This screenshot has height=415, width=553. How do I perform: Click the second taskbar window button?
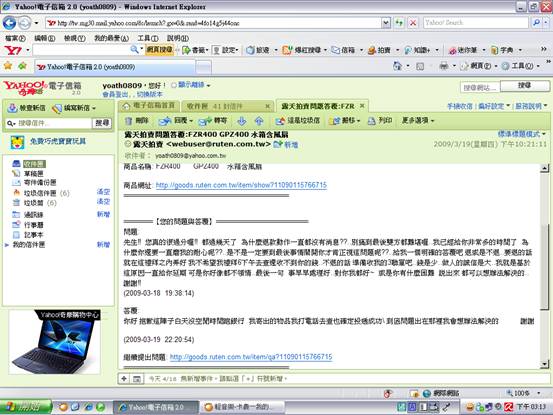242,407
